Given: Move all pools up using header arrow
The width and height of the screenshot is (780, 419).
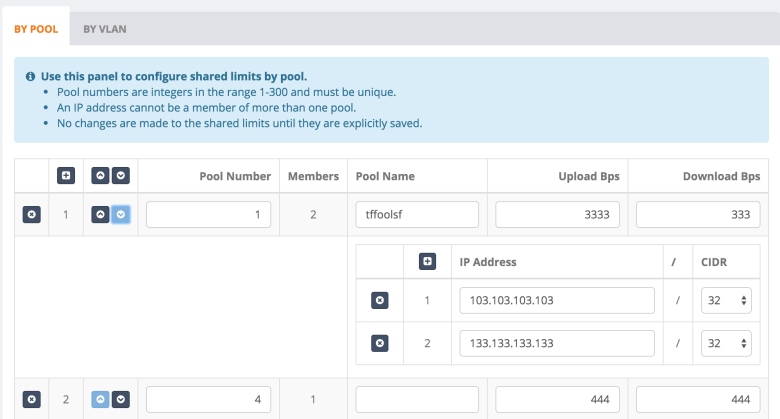Looking at the screenshot, I should click(101, 176).
